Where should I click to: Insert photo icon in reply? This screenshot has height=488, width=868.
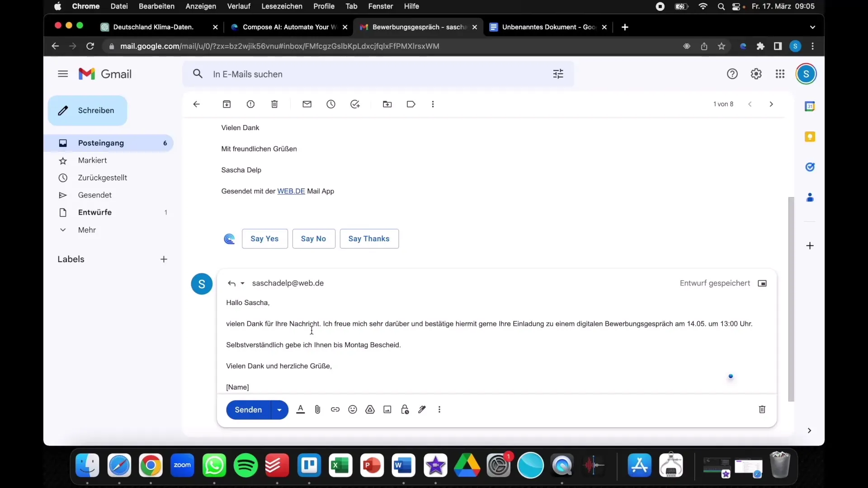pyautogui.click(x=387, y=410)
